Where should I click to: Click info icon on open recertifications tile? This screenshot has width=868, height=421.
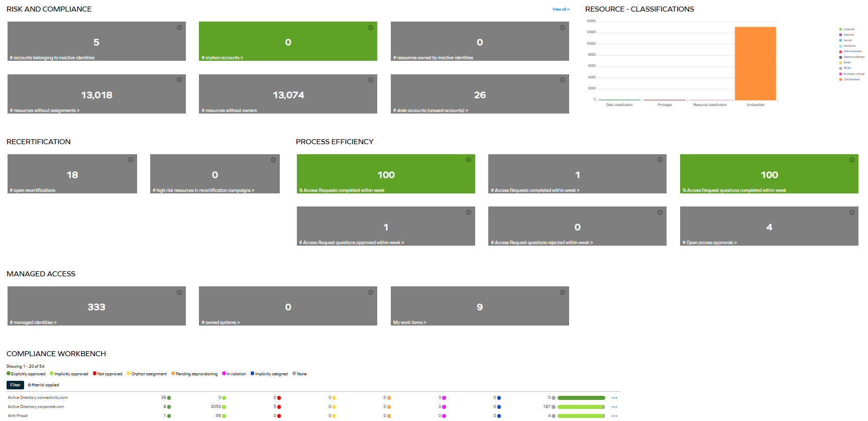pyautogui.click(x=131, y=160)
